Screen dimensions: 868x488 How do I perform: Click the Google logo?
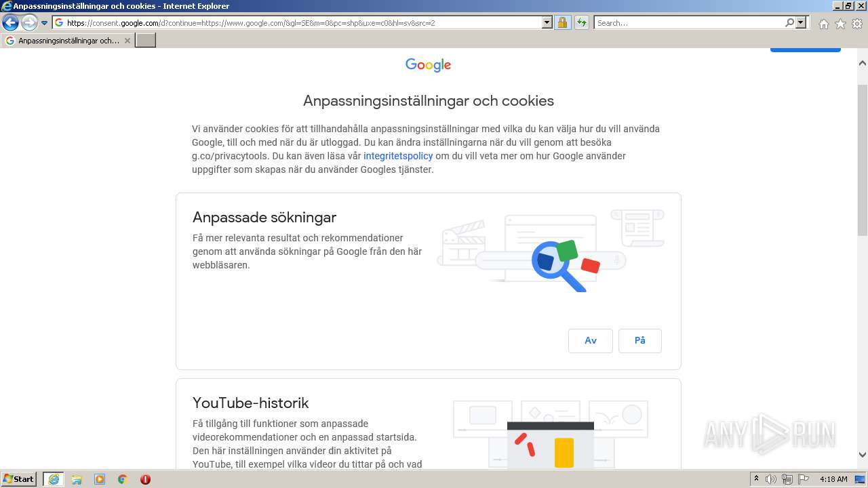tap(428, 65)
